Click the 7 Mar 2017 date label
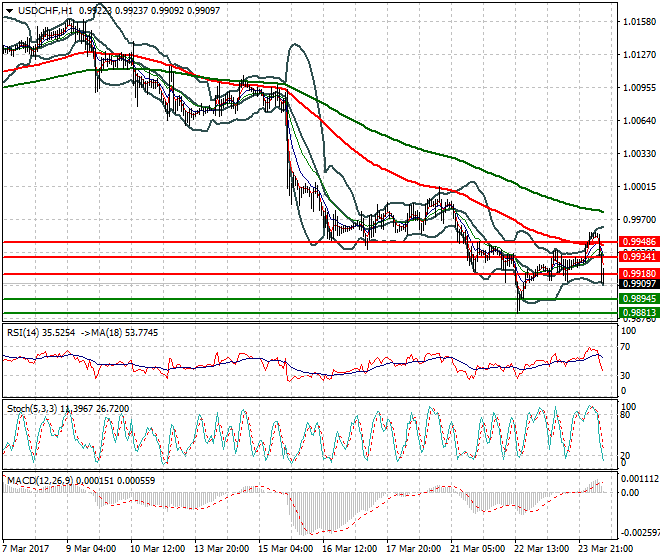The image size is (660, 560). pyautogui.click(x=26, y=549)
